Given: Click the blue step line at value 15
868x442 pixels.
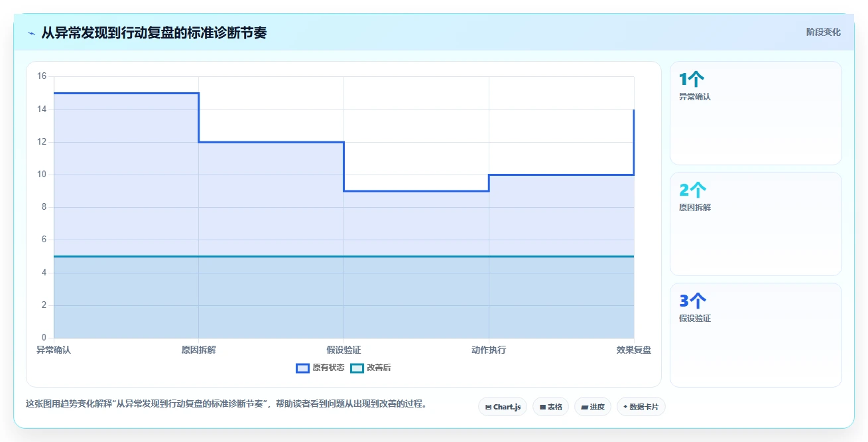Looking at the screenshot, I should click(x=126, y=93).
